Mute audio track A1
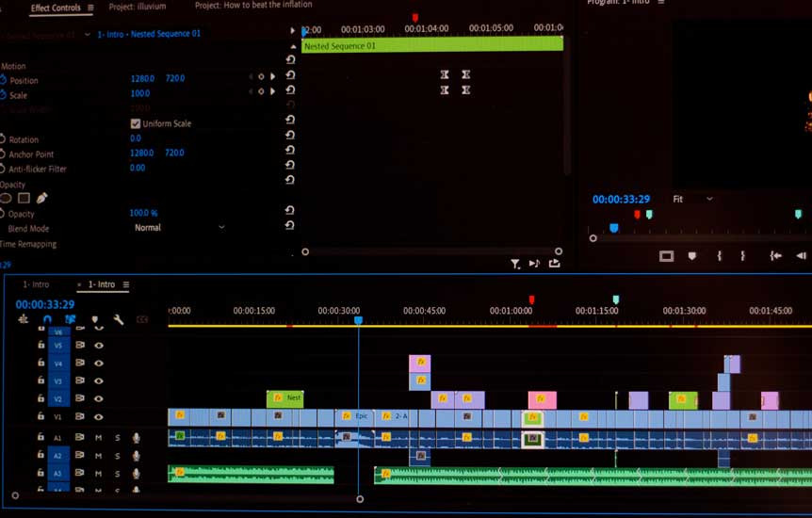 pos(99,437)
